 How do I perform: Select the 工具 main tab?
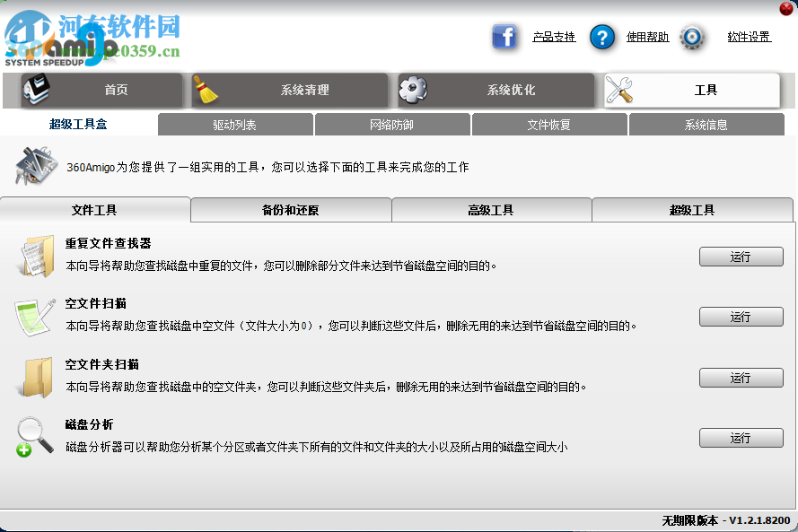click(692, 90)
